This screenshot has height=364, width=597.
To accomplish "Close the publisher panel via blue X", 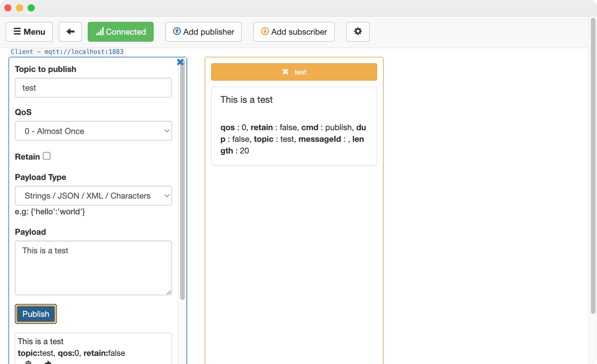I will coord(180,61).
